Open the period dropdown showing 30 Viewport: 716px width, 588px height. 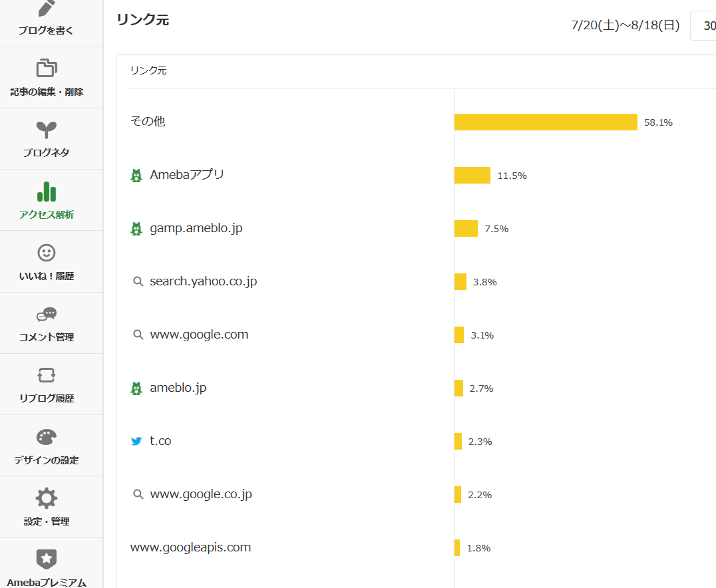704,26
